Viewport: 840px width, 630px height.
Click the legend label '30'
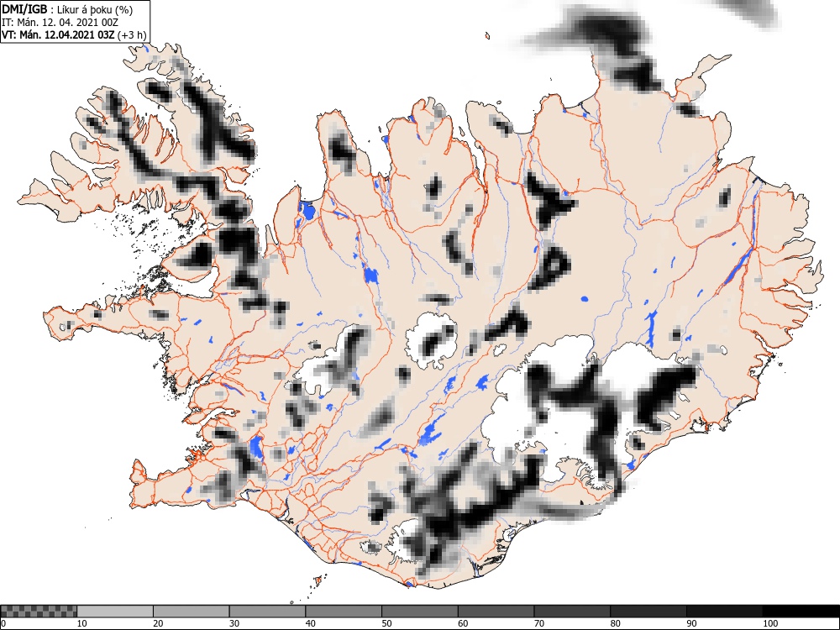pyautogui.click(x=234, y=623)
